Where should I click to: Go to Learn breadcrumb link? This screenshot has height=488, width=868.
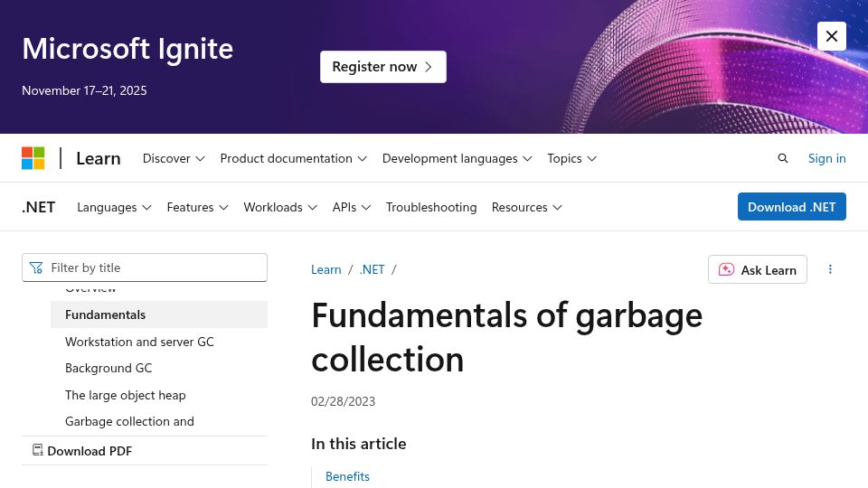326,269
